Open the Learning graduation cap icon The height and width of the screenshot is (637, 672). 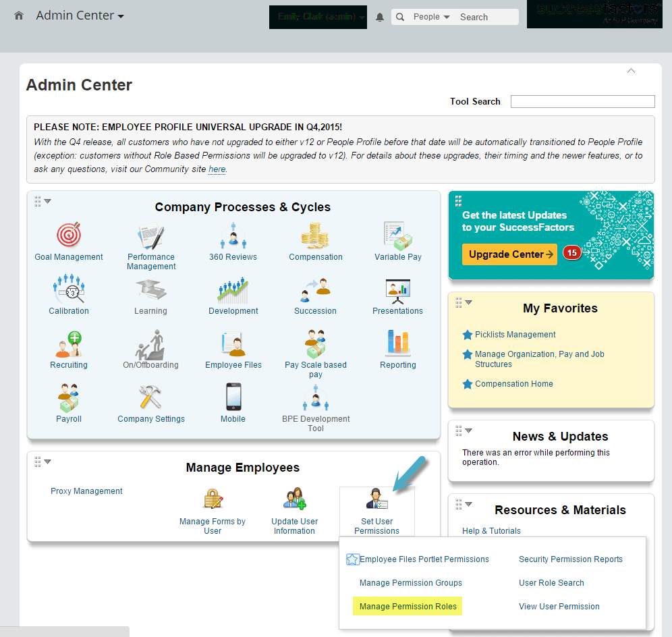151,289
